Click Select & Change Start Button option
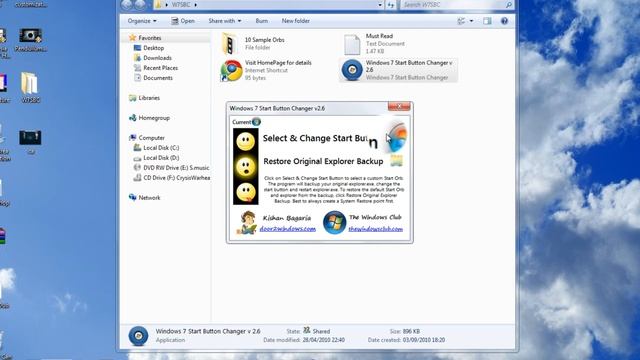 (320, 138)
